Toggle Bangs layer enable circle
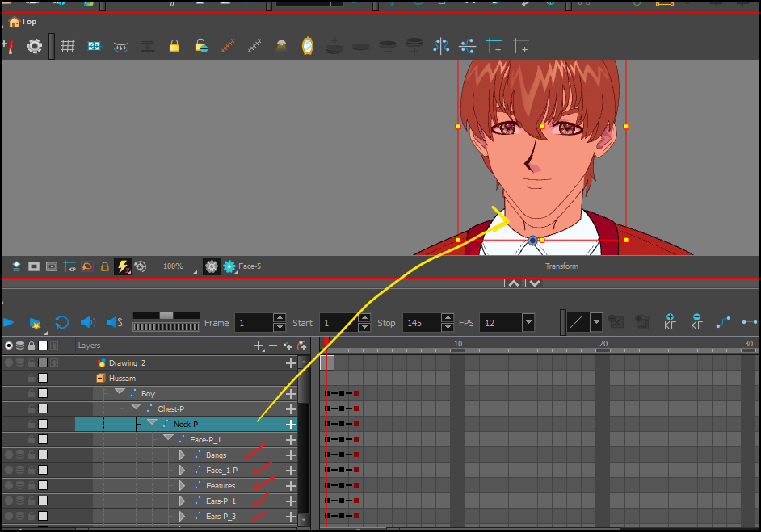The width and height of the screenshot is (761, 532). pyautogui.click(x=9, y=455)
